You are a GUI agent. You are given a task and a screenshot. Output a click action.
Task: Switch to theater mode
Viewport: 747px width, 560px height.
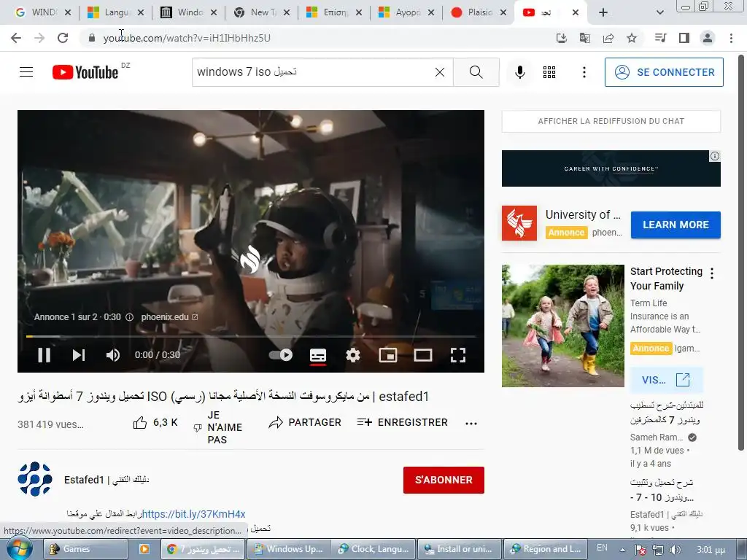coord(422,355)
